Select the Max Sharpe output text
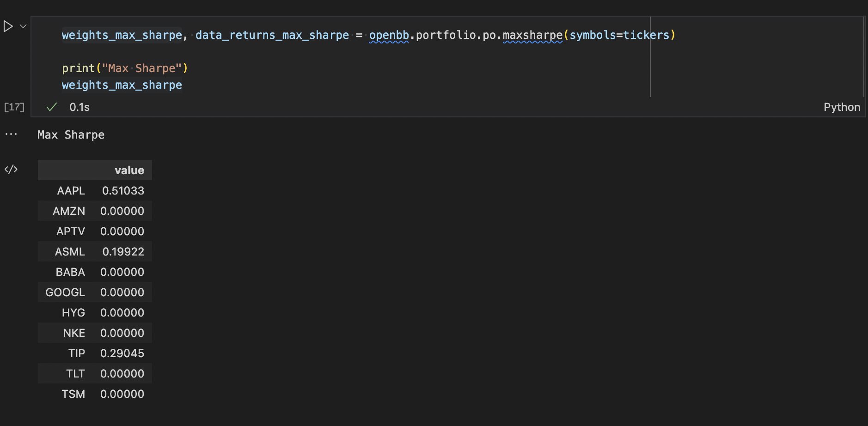868x426 pixels. pos(70,134)
